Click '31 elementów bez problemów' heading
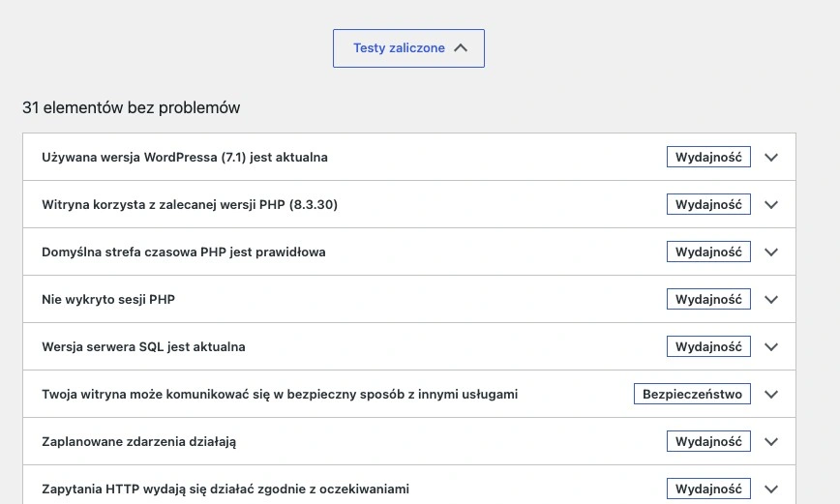 coord(132,107)
